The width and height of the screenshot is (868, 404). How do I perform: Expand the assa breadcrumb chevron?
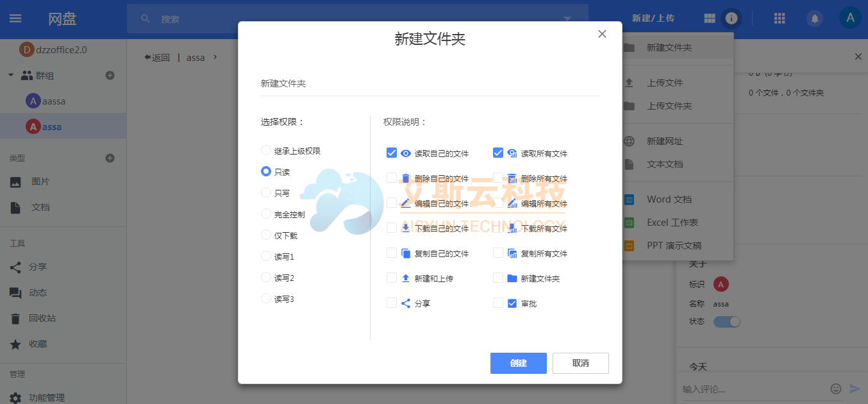[x=215, y=57]
